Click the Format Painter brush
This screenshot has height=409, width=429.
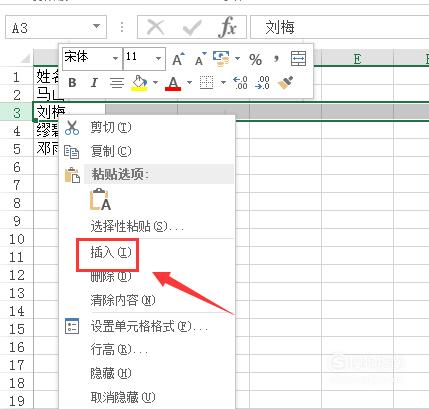(286, 82)
